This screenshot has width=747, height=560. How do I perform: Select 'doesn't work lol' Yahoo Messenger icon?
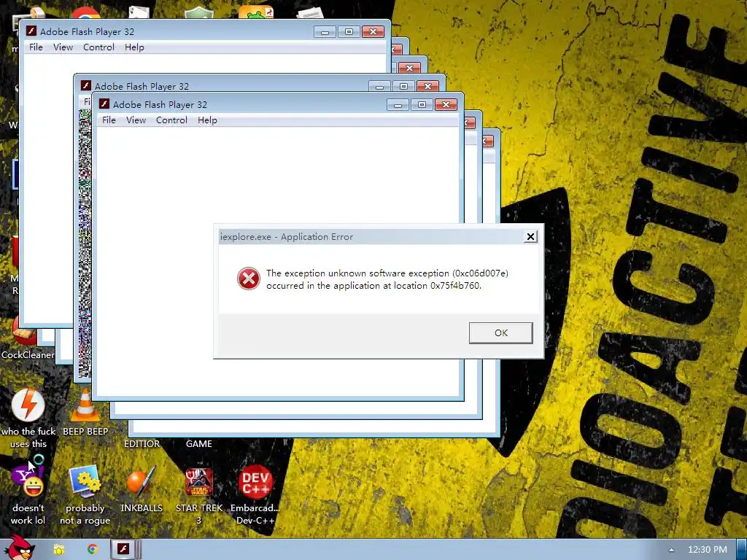click(28, 481)
